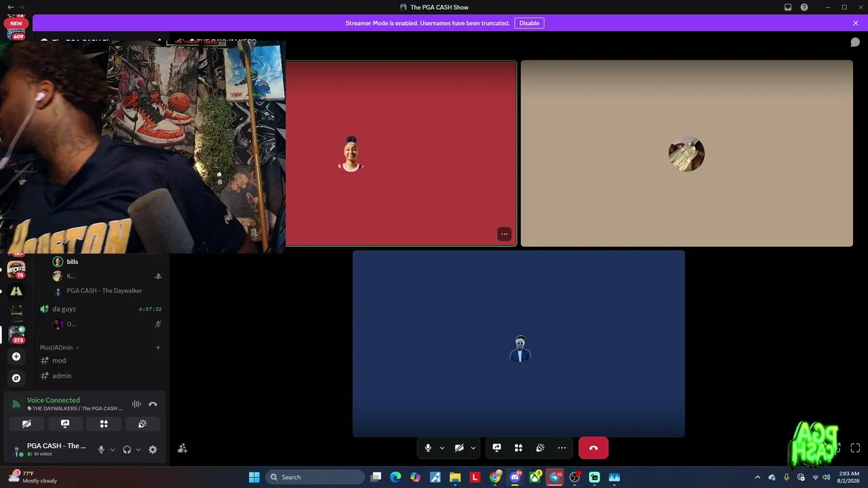Disable Streamer Mode from the purple banner
The width and height of the screenshot is (868, 488).
(x=529, y=23)
